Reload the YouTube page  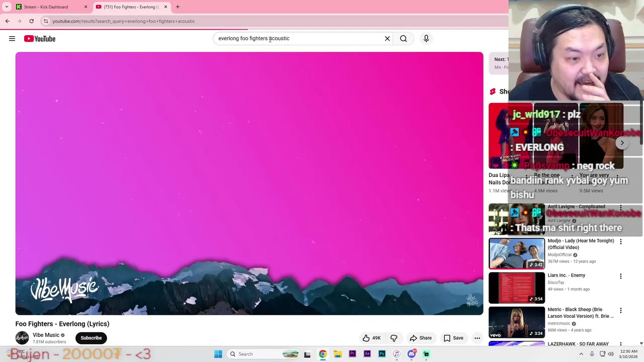tap(31, 21)
